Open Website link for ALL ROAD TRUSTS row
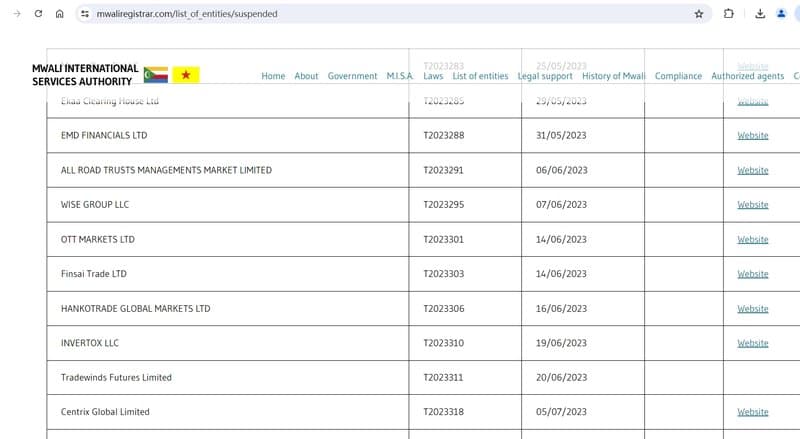Image resolution: width=800 pixels, height=439 pixels. [x=753, y=170]
